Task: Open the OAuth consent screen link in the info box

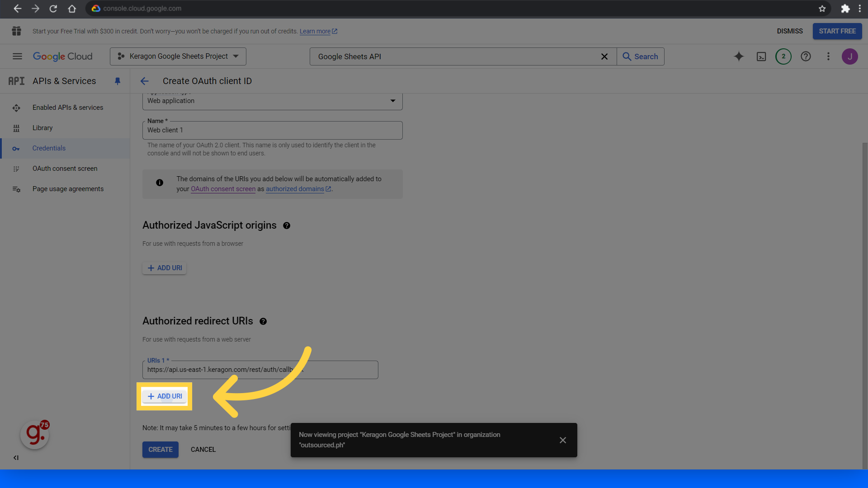Action: [223, 189]
